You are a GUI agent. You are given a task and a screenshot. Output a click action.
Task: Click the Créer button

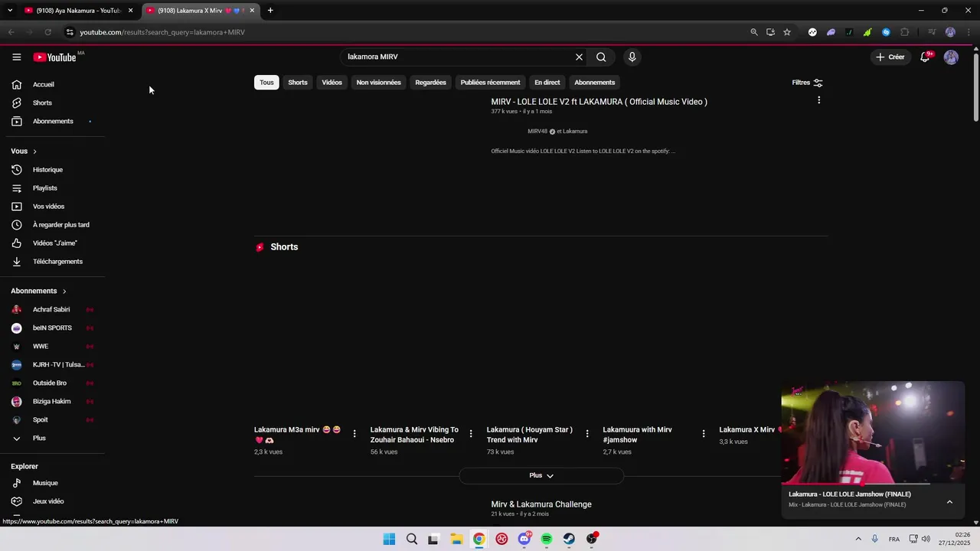coord(890,57)
